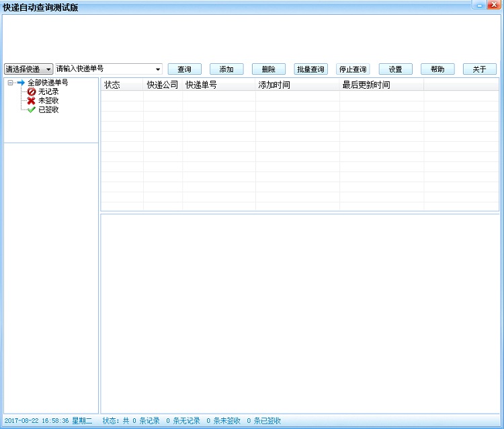This screenshot has height=429, width=504.
Task: Click the 关于 about button
Action: 479,69
